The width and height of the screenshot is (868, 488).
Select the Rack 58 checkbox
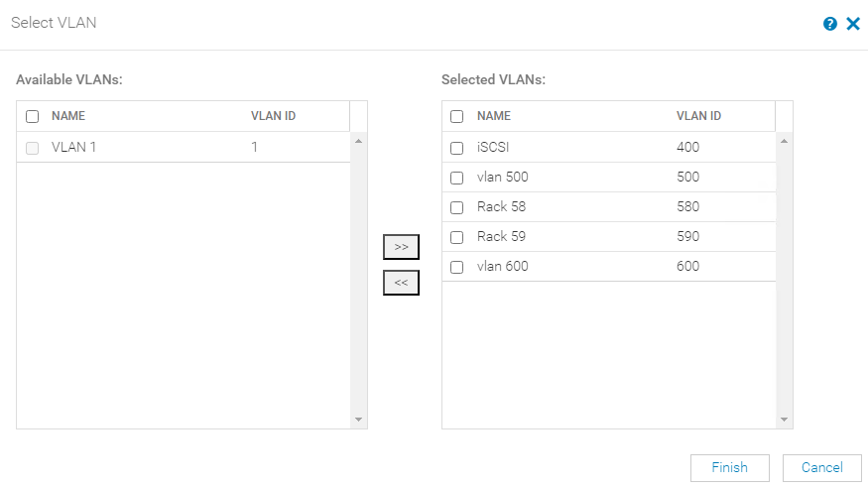pos(456,207)
